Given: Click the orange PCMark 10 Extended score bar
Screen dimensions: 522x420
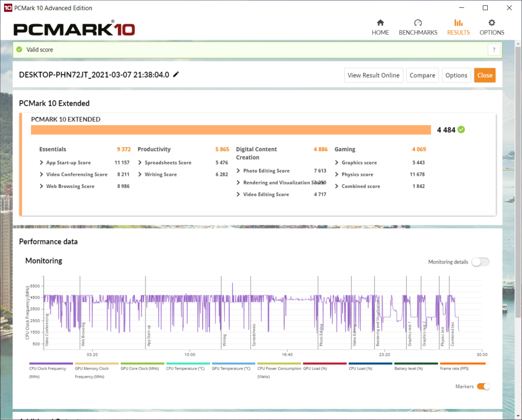Looking at the screenshot, I should tap(231, 130).
